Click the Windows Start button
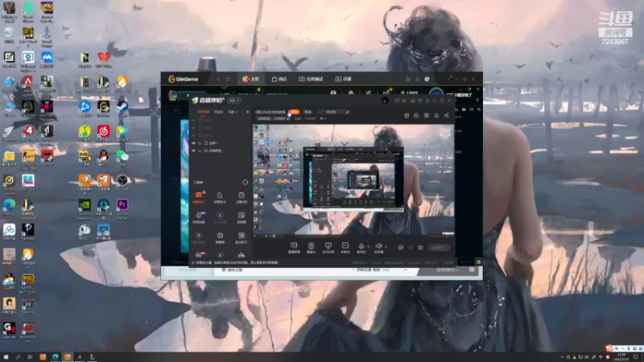Screen dimensions: 644x362 tap(6, 357)
